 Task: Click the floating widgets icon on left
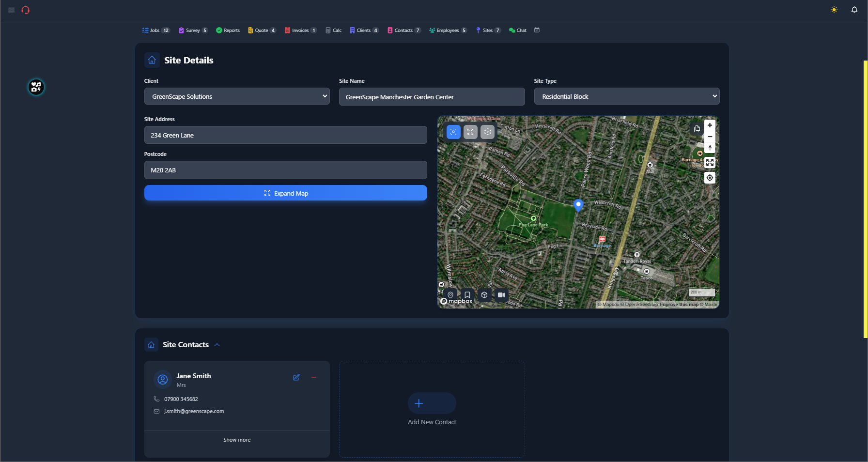pos(36,87)
